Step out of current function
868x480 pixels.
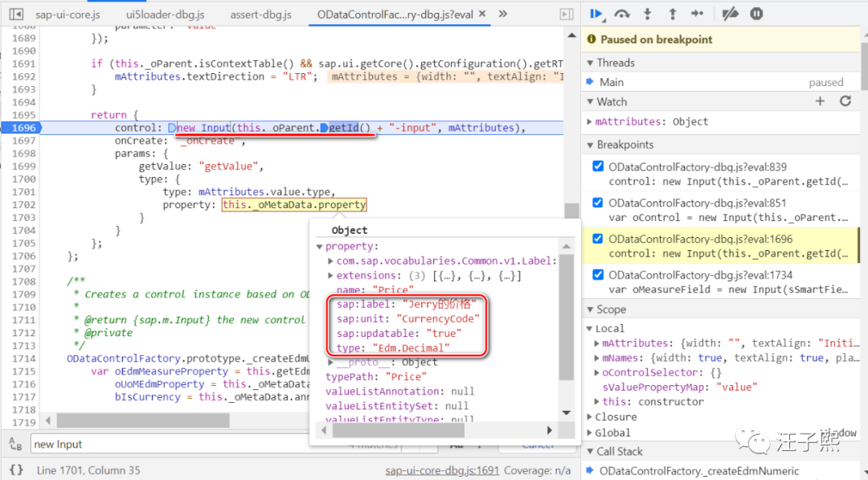point(672,14)
